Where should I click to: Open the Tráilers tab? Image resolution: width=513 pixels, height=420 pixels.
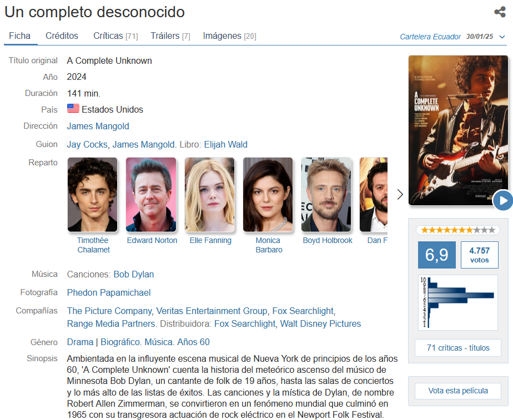(x=170, y=36)
